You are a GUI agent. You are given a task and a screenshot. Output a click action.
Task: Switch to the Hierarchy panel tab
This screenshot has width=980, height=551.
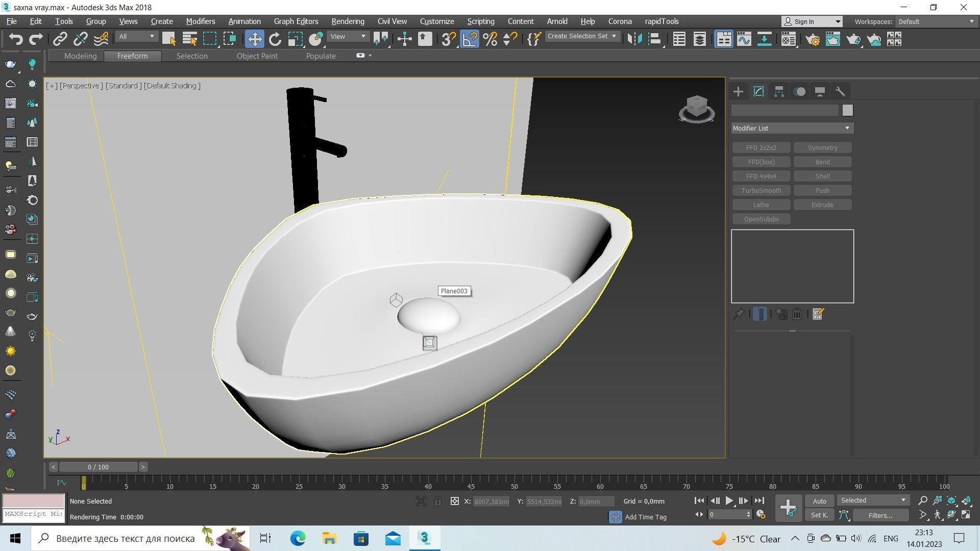pyautogui.click(x=779, y=92)
